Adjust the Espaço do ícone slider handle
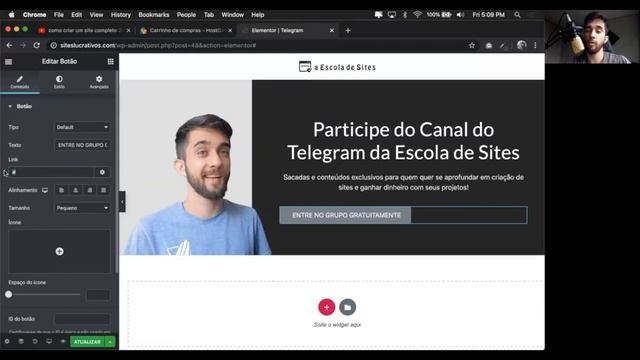This screenshot has width=640, height=360. coord(9,294)
